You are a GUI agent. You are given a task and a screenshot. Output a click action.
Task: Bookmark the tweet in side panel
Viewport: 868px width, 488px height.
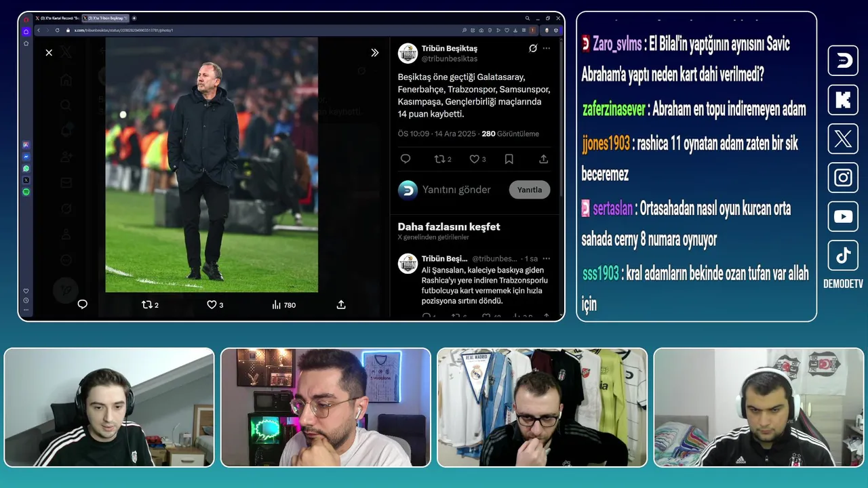click(509, 159)
